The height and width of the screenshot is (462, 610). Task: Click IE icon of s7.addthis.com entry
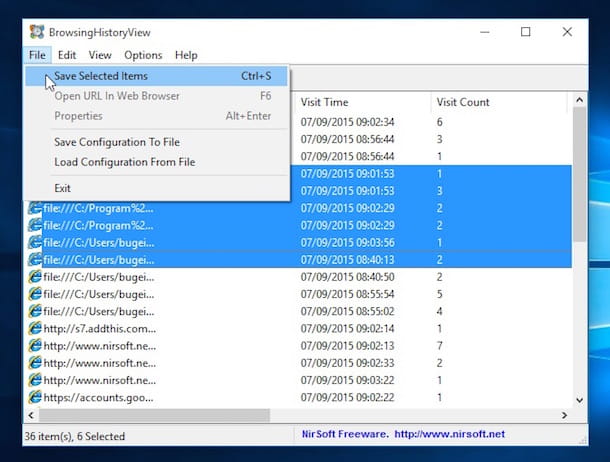click(35, 329)
